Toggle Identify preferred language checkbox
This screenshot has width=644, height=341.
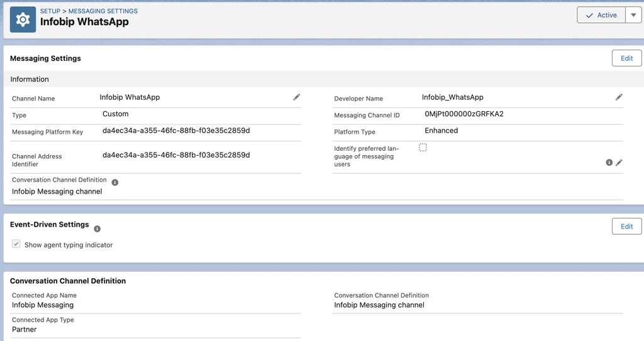pos(423,148)
